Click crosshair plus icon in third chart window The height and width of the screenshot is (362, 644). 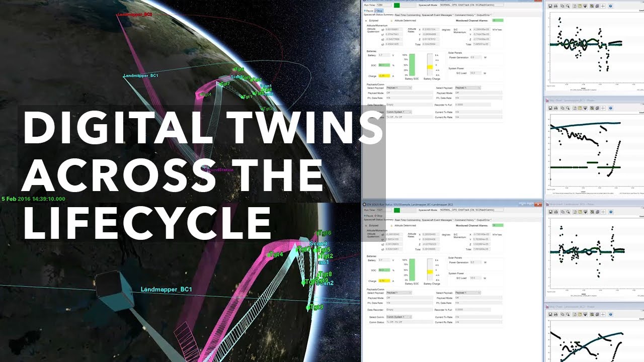[603, 212]
